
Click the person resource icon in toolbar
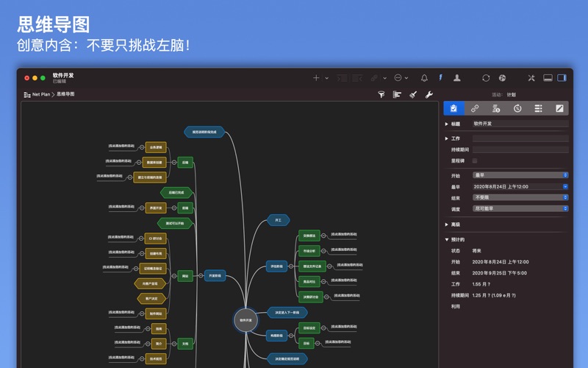click(456, 78)
